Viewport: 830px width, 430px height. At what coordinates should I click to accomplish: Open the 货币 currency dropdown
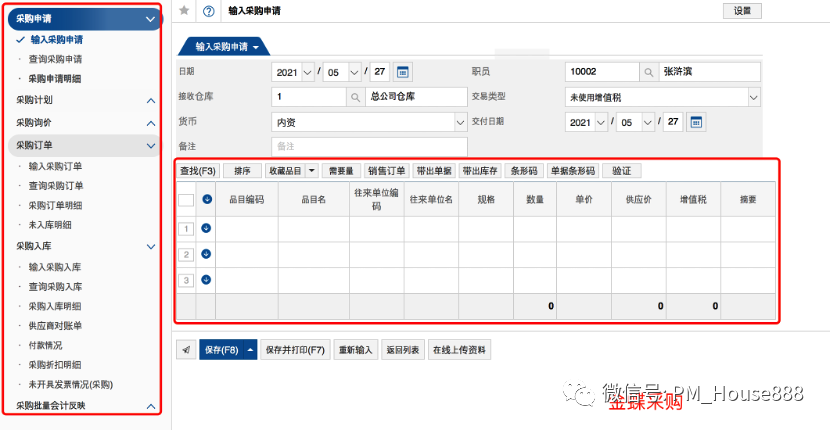pos(367,122)
